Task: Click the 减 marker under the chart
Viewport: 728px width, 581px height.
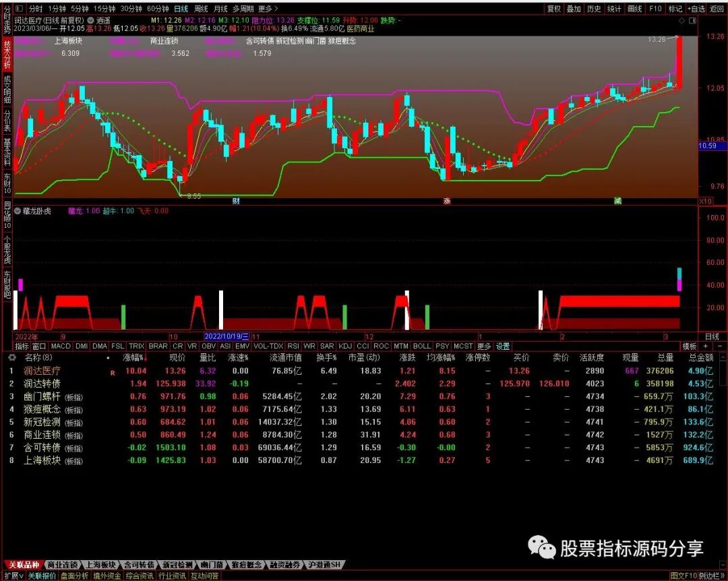Action: coord(617,201)
